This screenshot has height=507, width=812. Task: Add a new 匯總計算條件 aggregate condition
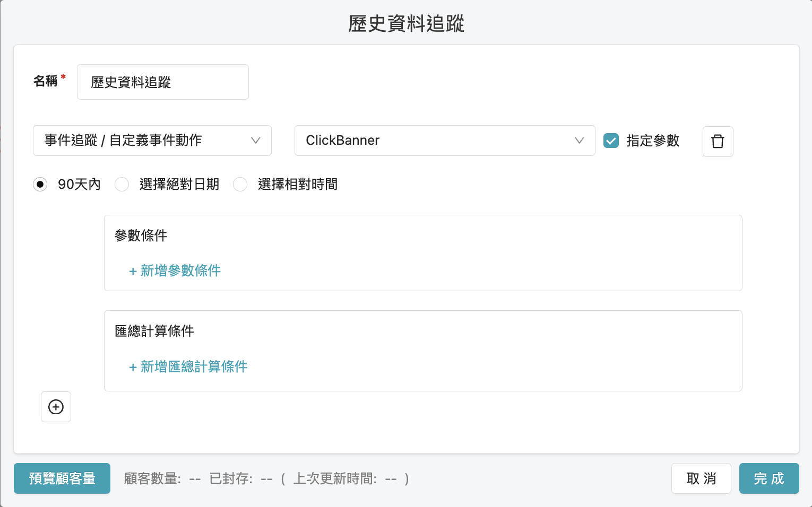[188, 366]
